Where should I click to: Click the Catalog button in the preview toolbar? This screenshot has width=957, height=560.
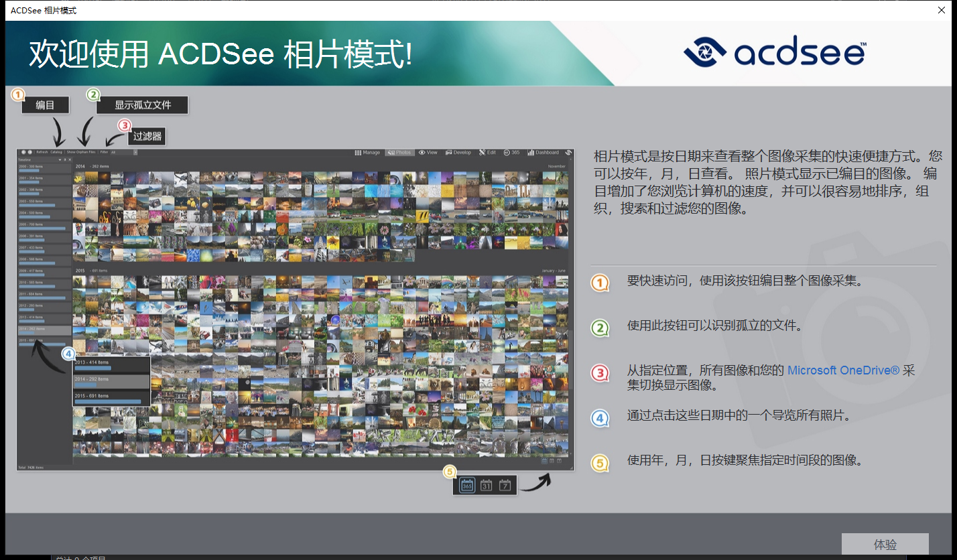56,152
